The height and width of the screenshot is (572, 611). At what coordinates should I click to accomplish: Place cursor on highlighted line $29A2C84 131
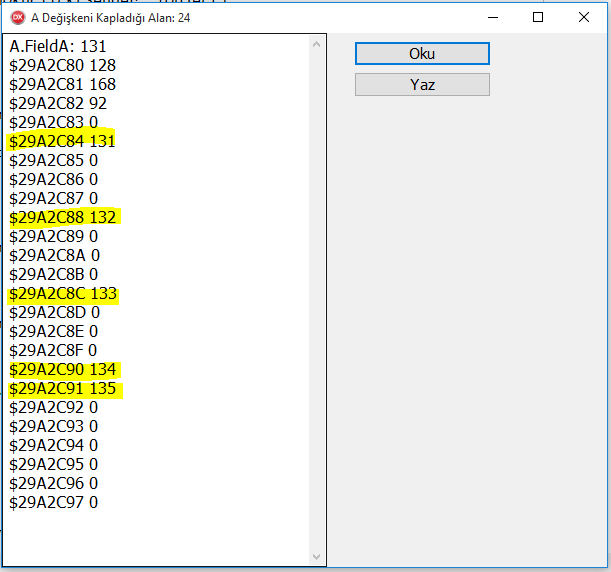coord(62,141)
